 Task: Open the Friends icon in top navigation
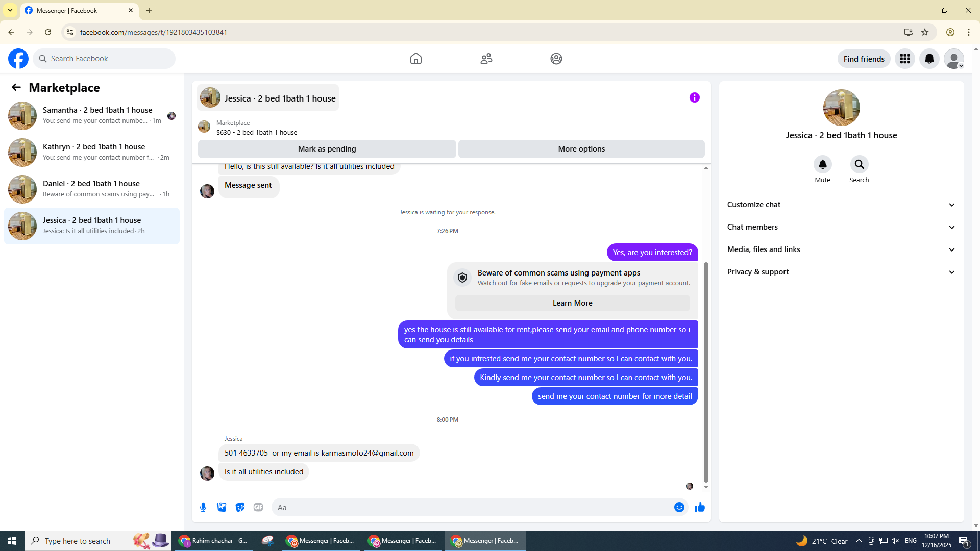(x=486, y=59)
